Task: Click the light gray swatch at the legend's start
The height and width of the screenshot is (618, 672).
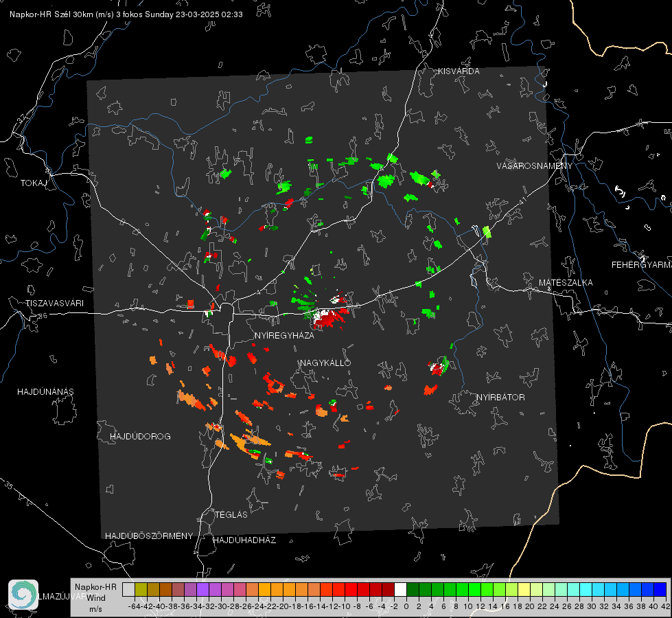Action: [128, 589]
